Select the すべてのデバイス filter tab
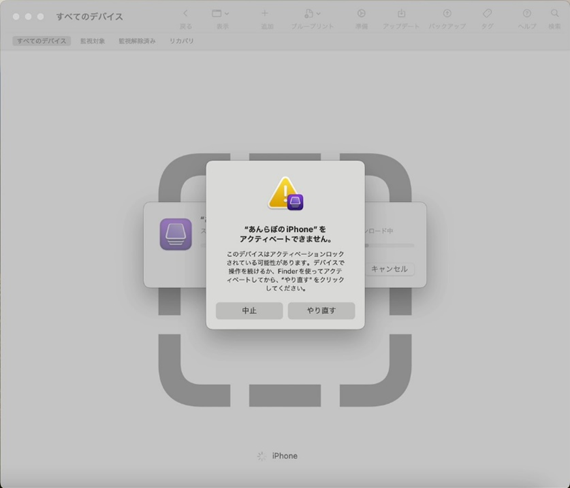 42,41
